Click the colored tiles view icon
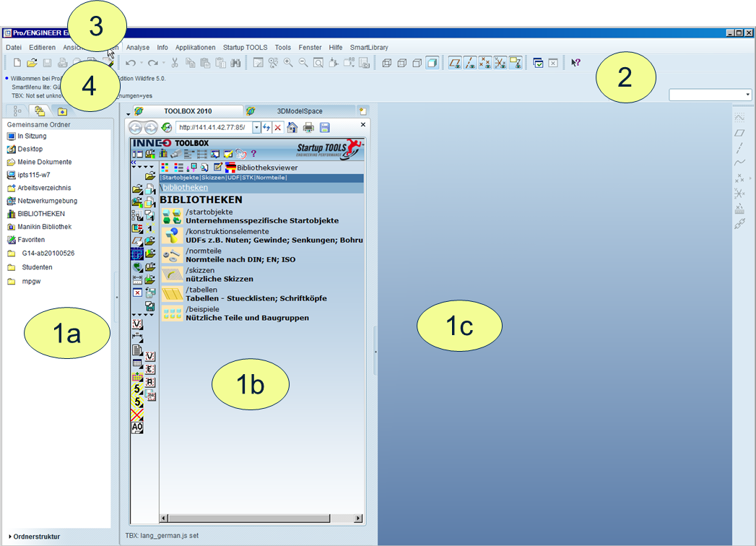This screenshot has width=756, height=546. tap(165, 168)
